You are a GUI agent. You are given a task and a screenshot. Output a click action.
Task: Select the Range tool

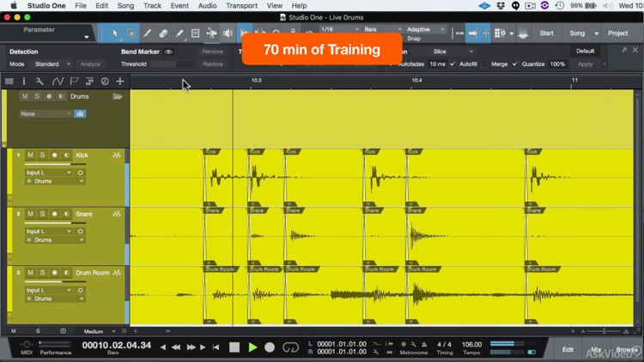coord(131,33)
